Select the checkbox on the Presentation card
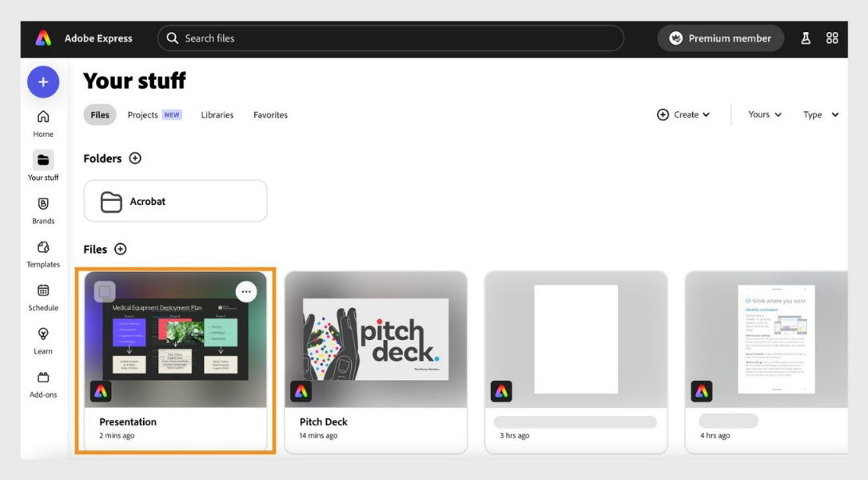868x480 pixels. click(105, 291)
